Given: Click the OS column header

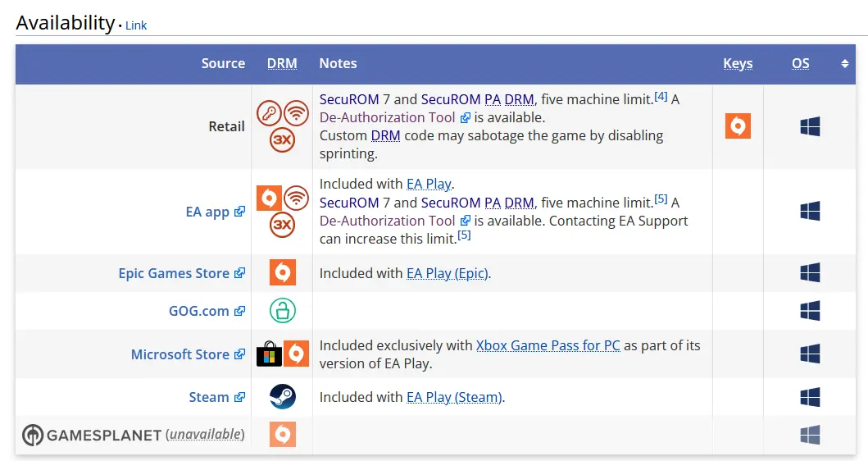Looking at the screenshot, I should pos(801,63).
